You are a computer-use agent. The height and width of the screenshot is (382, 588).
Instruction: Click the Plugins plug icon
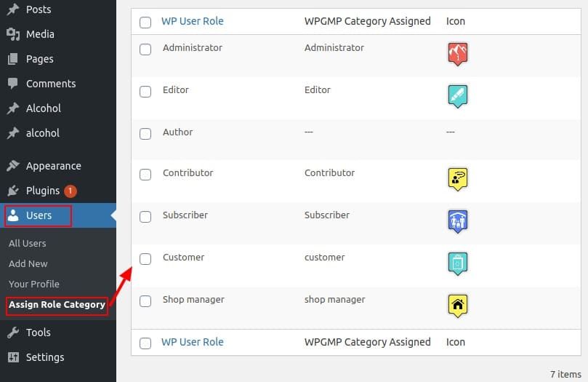point(13,191)
